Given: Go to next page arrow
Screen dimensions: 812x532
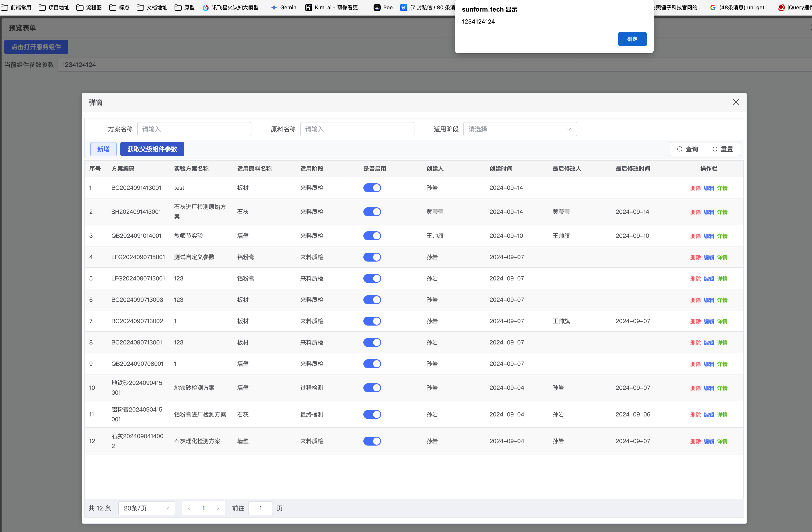Looking at the screenshot, I should click(218, 508).
